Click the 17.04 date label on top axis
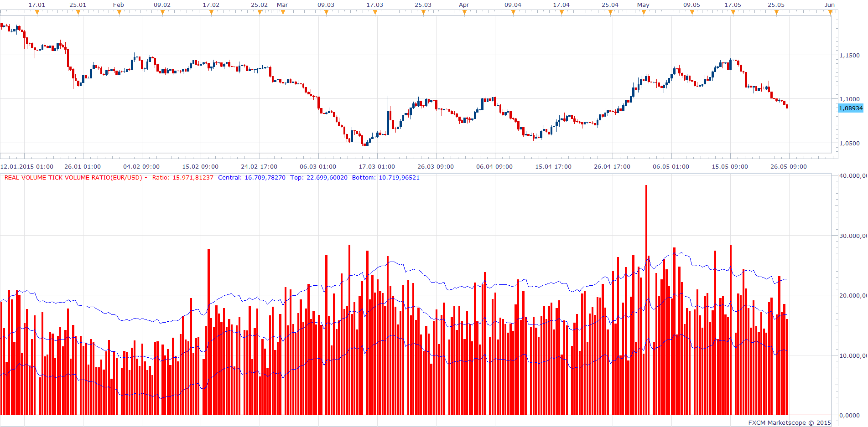 click(561, 5)
